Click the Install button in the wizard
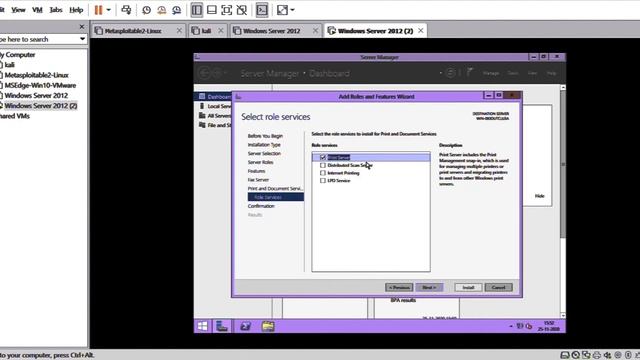The width and height of the screenshot is (640, 360). tap(468, 287)
